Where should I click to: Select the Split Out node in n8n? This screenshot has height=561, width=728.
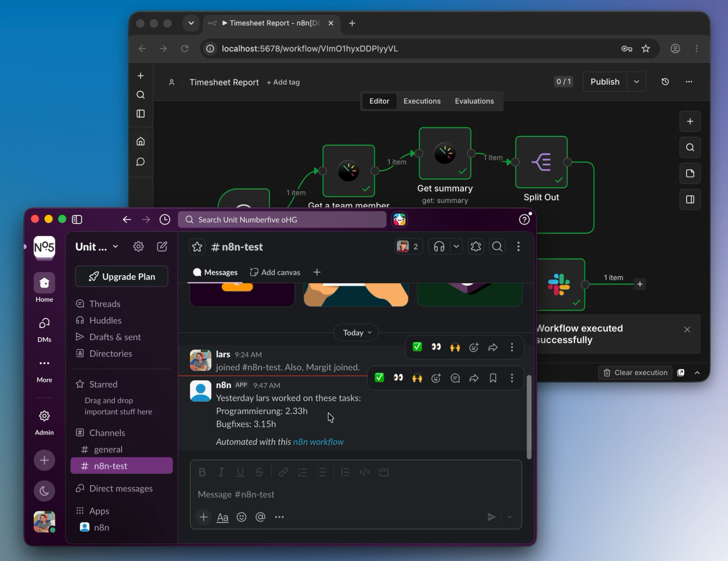pyautogui.click(x=541, y=162)
